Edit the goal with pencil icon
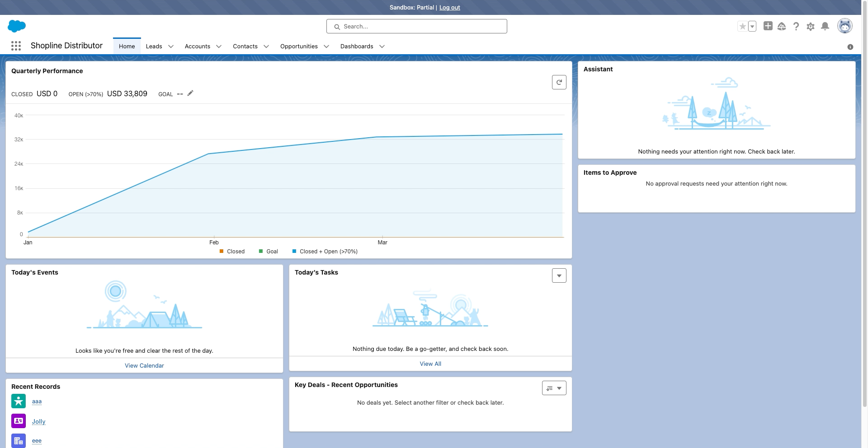This screenshot has width=868, height=448. (190, 93)
